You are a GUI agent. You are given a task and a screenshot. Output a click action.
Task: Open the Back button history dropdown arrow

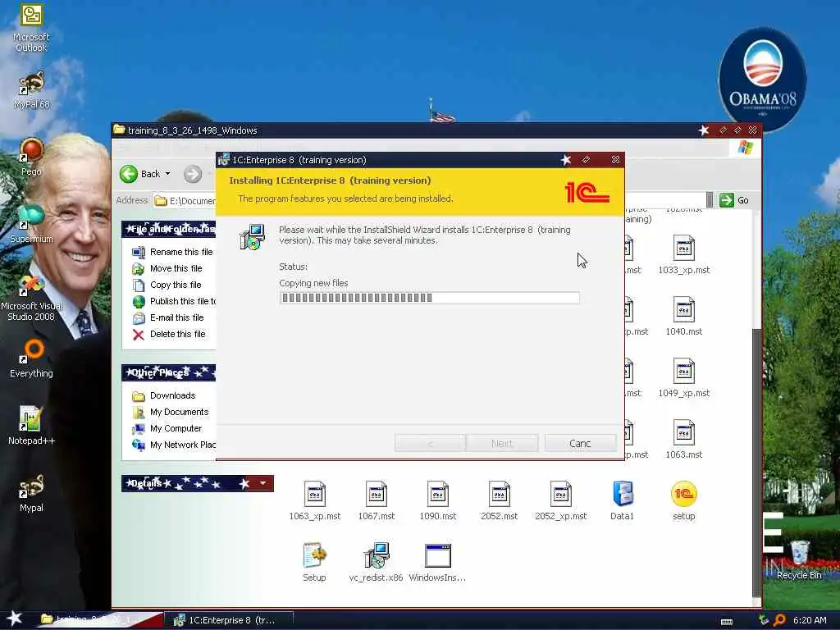pos(167,174)
